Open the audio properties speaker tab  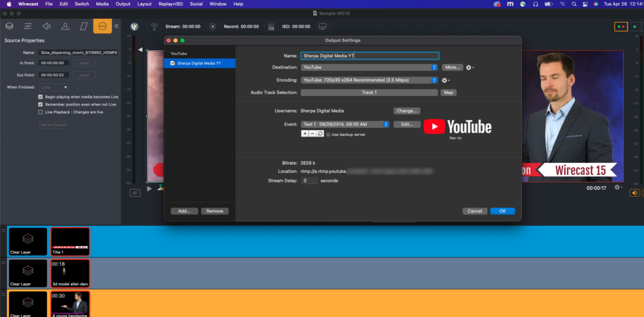(47, 26)
